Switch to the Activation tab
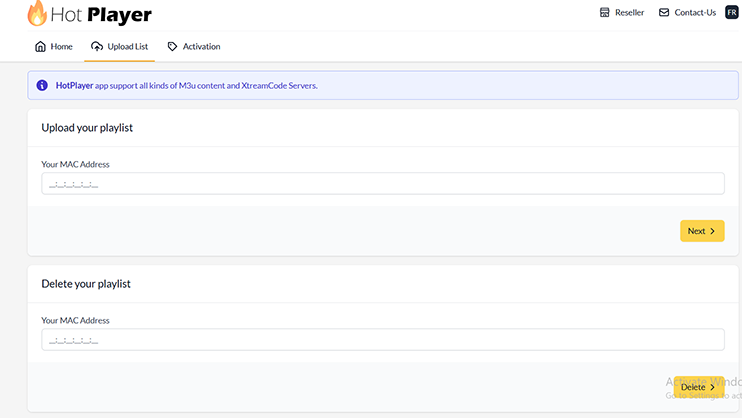 pyautogui.click(x=194, y=46)
